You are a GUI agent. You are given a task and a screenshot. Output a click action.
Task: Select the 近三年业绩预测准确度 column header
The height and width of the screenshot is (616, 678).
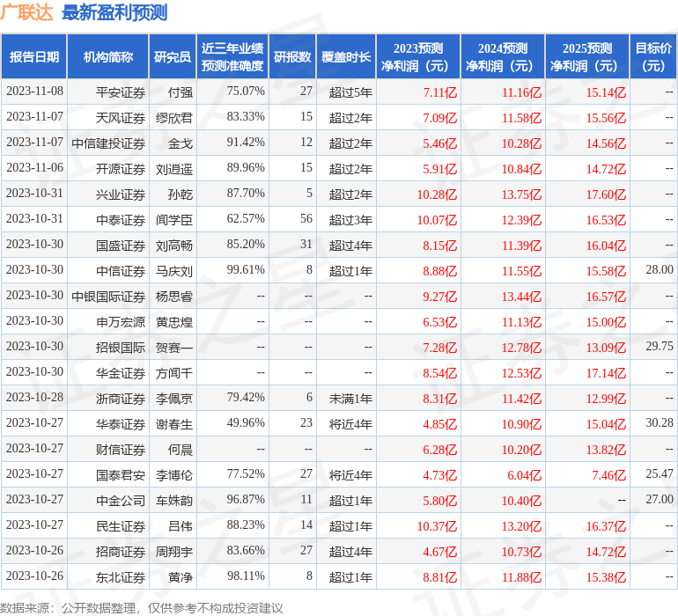(232, 56)
